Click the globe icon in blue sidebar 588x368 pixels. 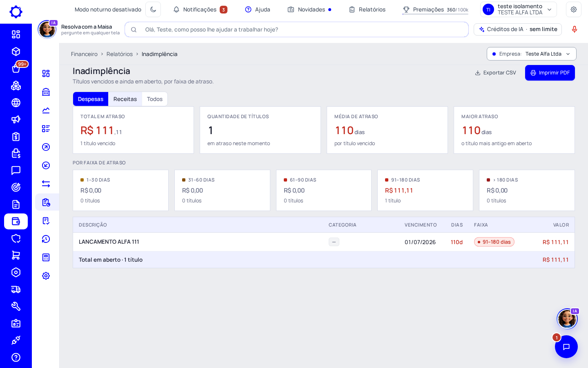pyautogui.click(x=16, y=103)
